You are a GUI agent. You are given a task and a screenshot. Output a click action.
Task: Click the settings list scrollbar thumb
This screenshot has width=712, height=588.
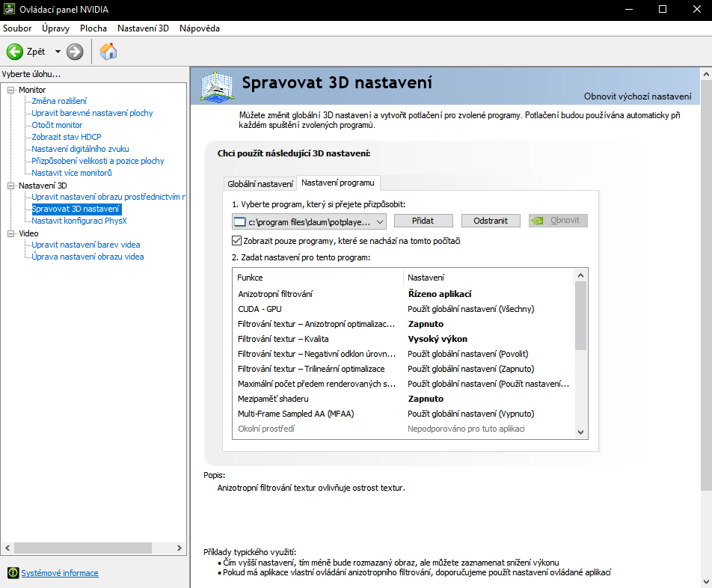click(x=580, y=316)
